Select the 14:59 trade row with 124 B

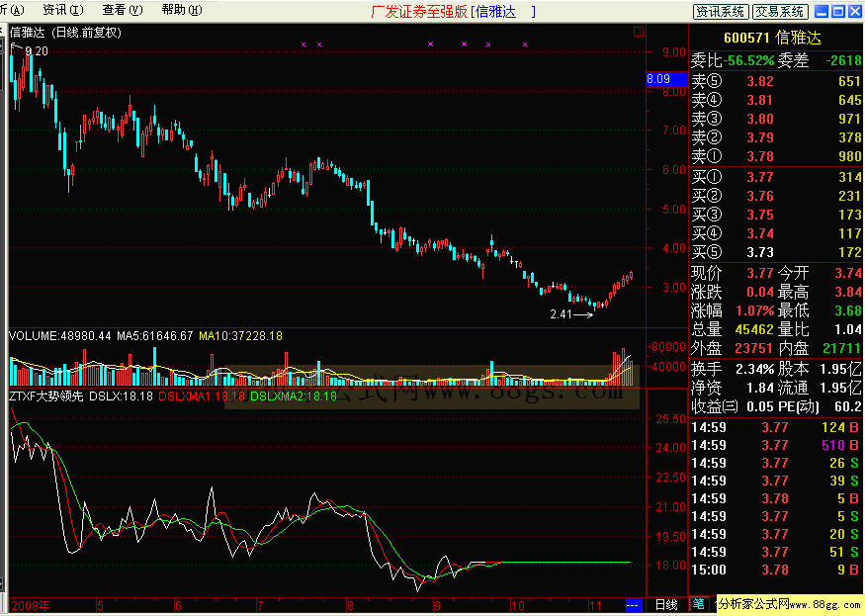point(776,427)
